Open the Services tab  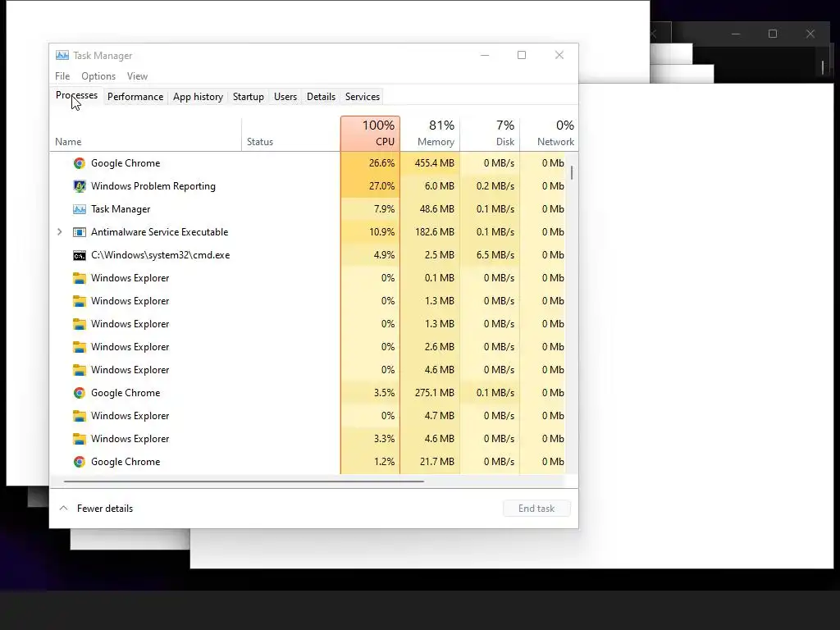[x=362, y=97]
